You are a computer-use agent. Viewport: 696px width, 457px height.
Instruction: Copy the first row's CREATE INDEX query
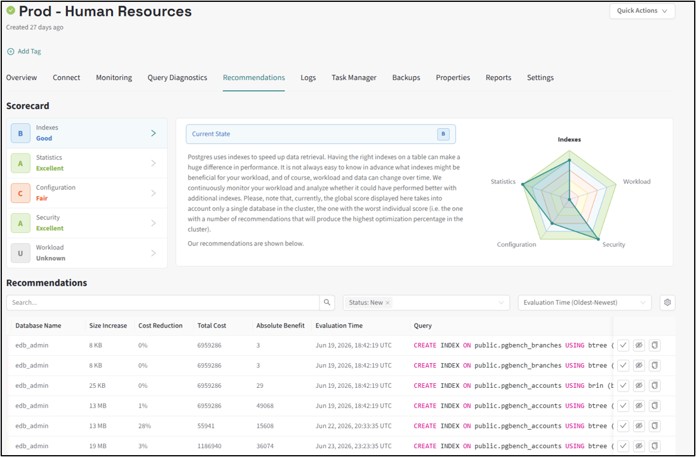click(655, 345)
